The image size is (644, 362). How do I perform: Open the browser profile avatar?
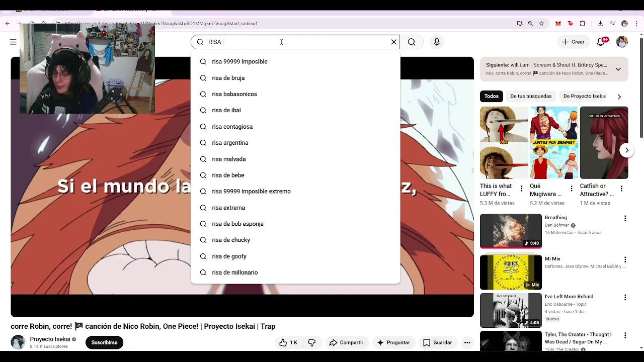click(x=624, y=23)
